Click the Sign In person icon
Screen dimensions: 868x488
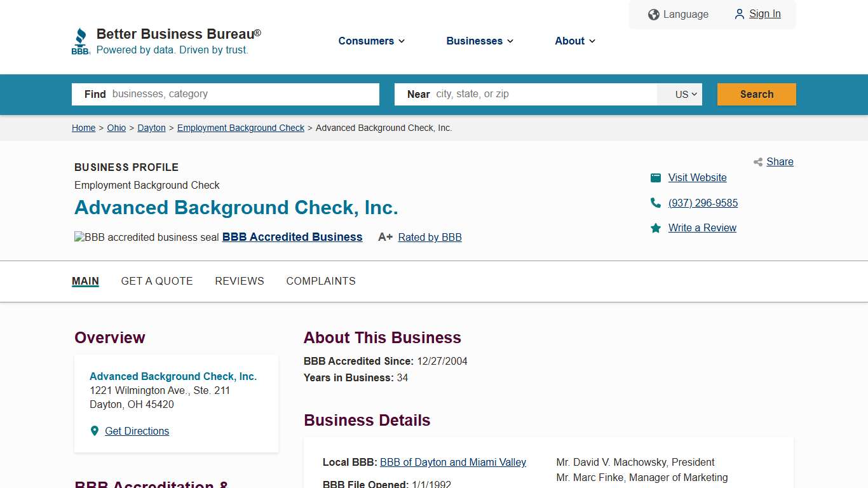739,14
